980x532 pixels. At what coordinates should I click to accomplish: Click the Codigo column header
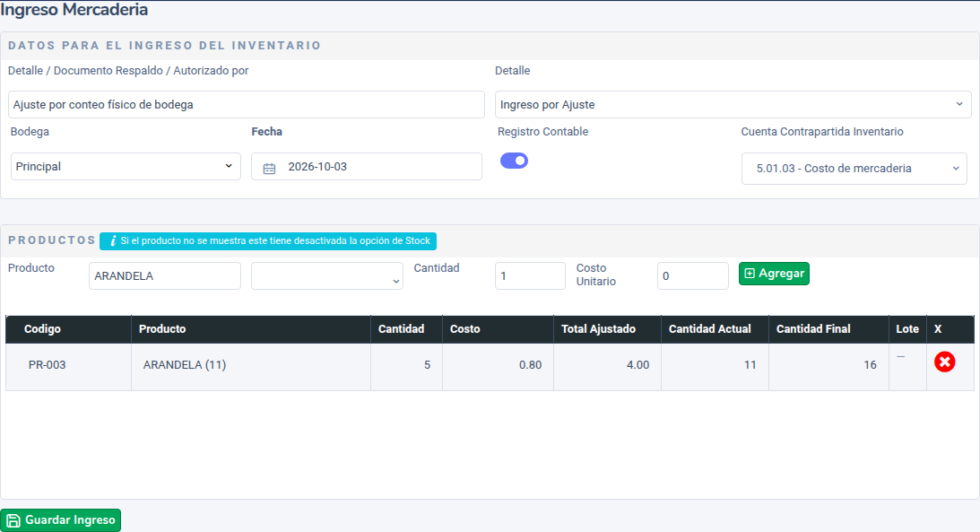69,329
